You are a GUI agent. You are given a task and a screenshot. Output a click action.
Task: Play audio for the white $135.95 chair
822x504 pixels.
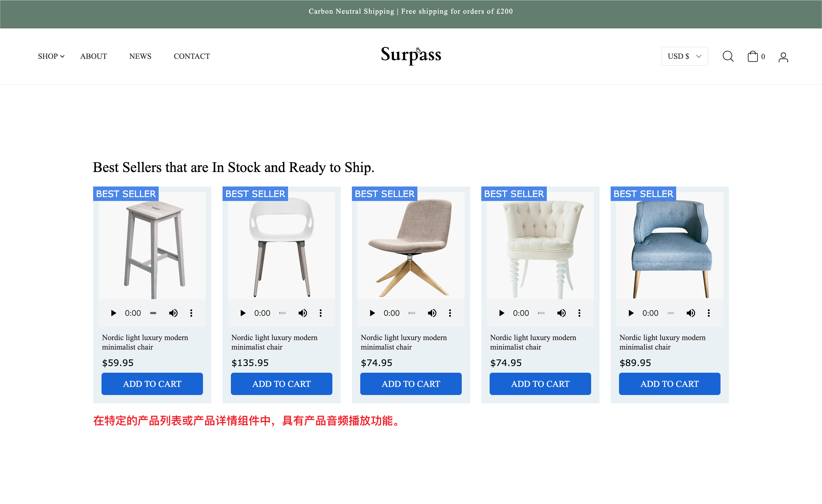point(243,313)
